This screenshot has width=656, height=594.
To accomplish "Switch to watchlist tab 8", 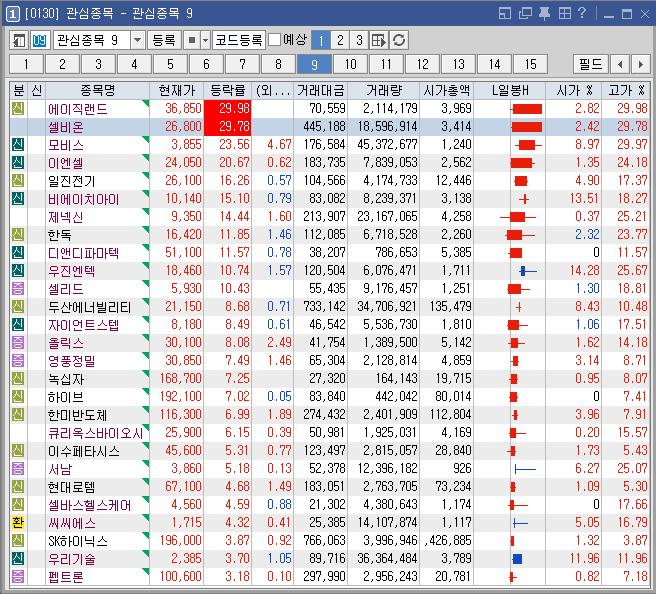I will point(278,64).
